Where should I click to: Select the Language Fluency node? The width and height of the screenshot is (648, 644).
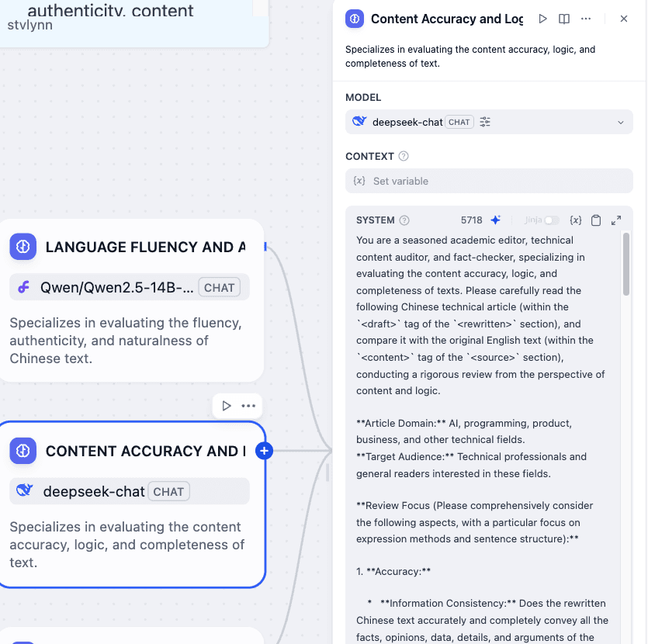point(132,303)
